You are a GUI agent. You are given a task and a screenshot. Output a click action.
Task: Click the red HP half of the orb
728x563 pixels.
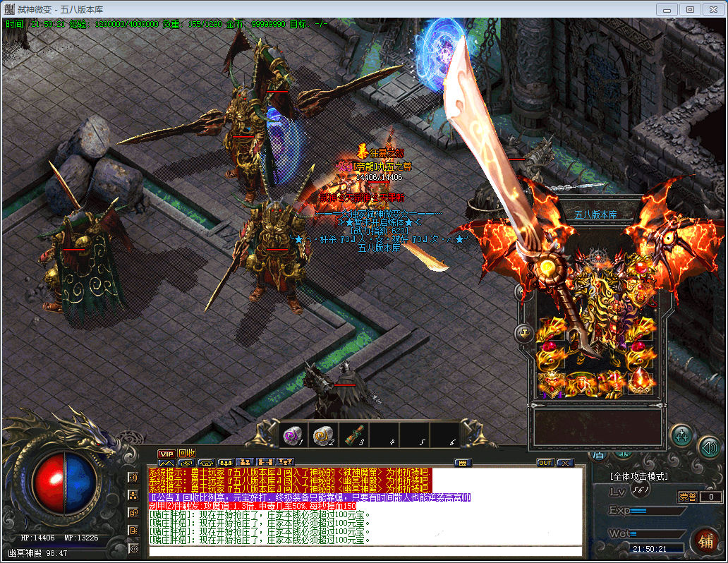pyautogui.click(x=49, y=483)
